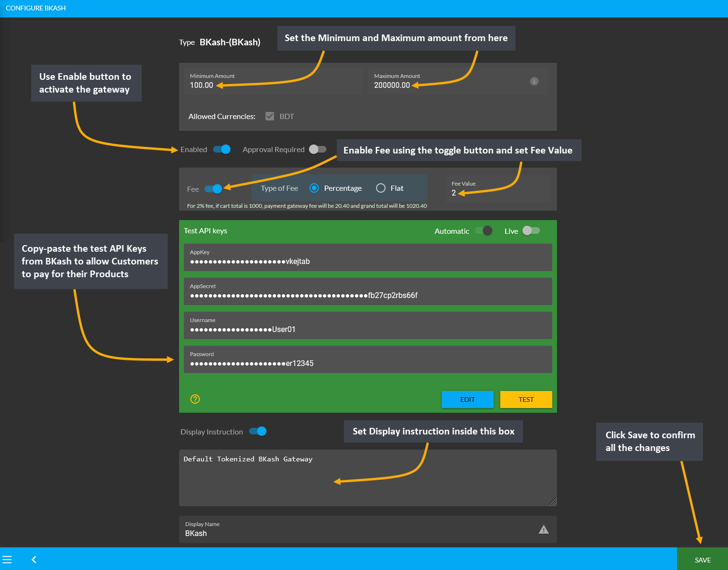Image resolution: width=728 pixels, height=570 pixels.
Task: Click the 'Type of Fee' label
Action: pos(279,188)
